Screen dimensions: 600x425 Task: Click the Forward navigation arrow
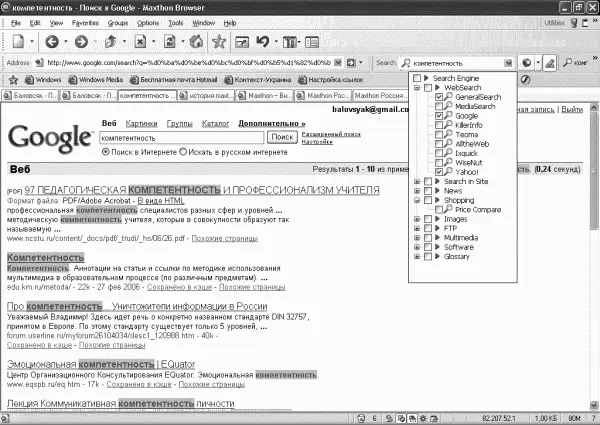[x=83, y=41]
